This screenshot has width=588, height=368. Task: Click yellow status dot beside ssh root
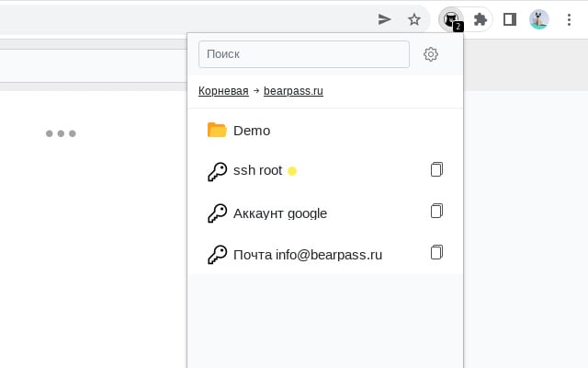292,171
